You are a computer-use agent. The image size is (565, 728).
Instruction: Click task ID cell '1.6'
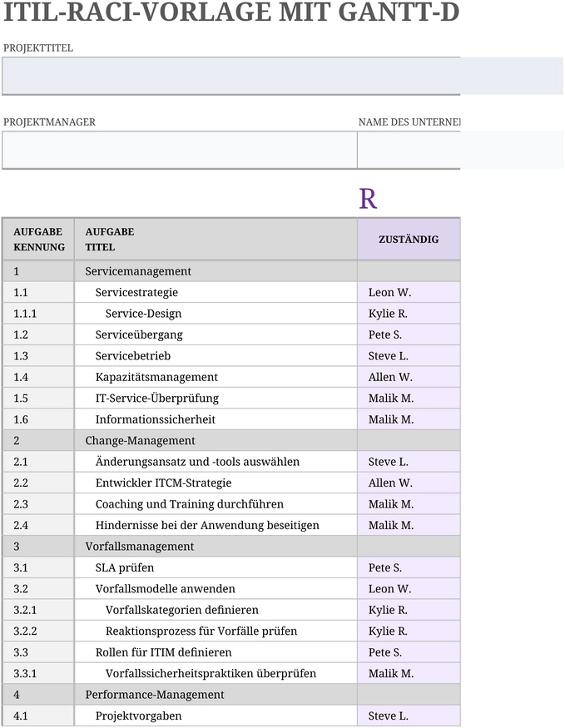point(38,419)
